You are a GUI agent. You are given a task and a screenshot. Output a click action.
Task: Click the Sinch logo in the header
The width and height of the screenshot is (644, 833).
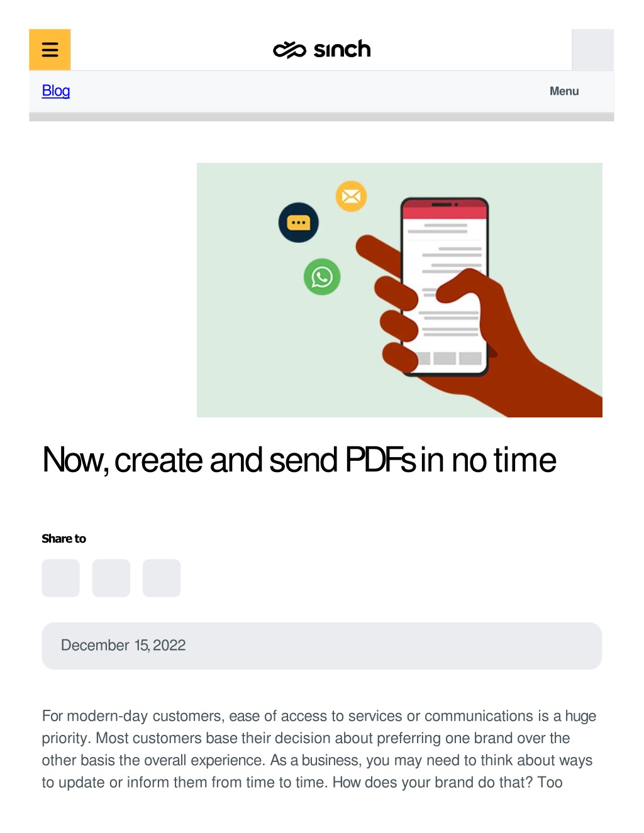pos(321,49)
